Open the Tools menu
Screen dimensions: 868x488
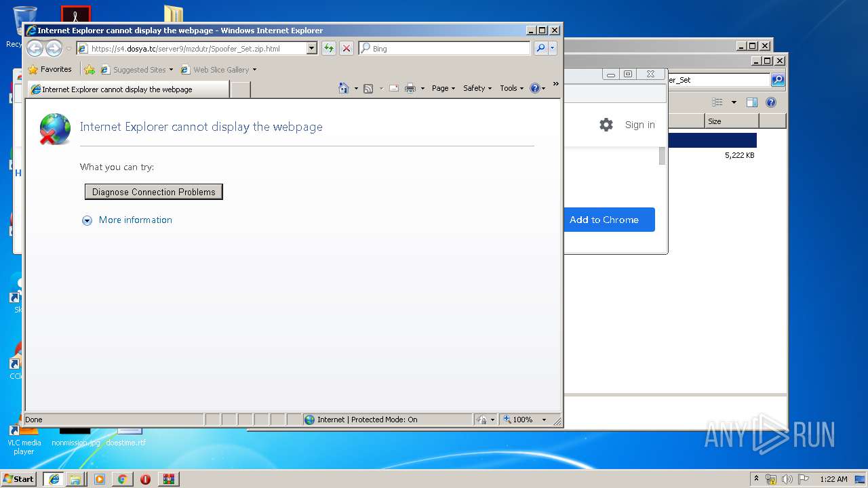click(x=512, y=88)
